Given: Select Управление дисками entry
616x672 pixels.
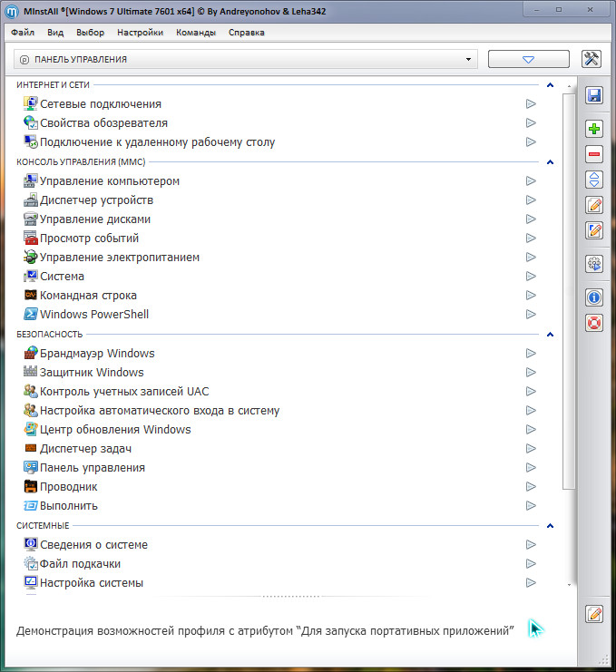Looking at the screenshot, I should point(95,219).
